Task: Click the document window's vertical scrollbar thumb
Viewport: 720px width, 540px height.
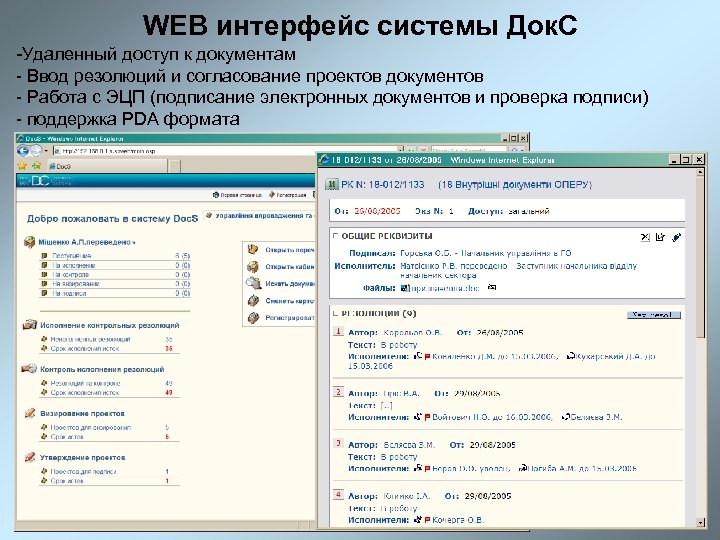Action: click(700, 259)
